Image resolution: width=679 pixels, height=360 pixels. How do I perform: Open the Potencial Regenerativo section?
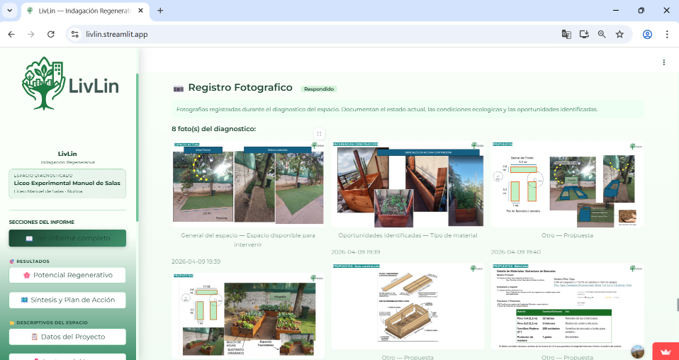click(x=67, y=275)
